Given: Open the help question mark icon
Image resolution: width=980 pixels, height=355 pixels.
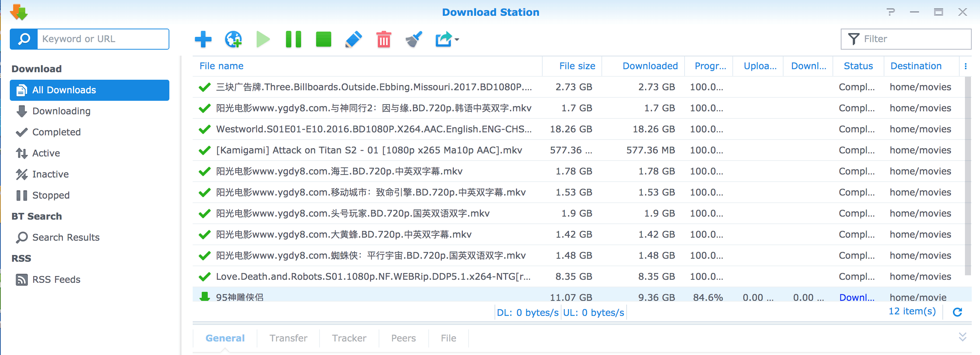Looking at the screenshot, I should pyautogui.click(x=890, y=12).
